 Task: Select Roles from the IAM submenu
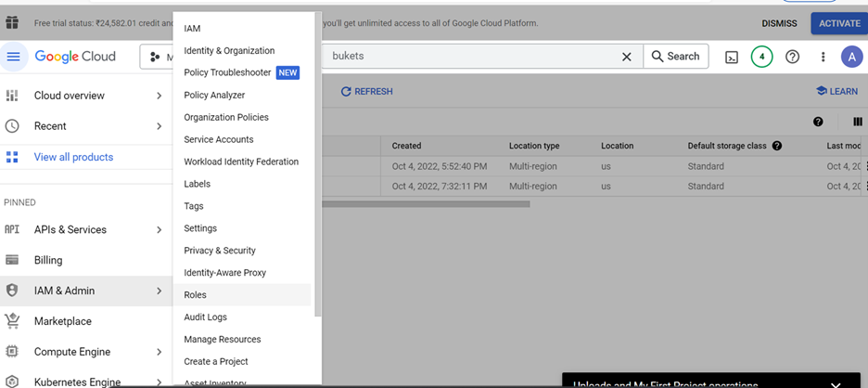(x=196, y=295)
